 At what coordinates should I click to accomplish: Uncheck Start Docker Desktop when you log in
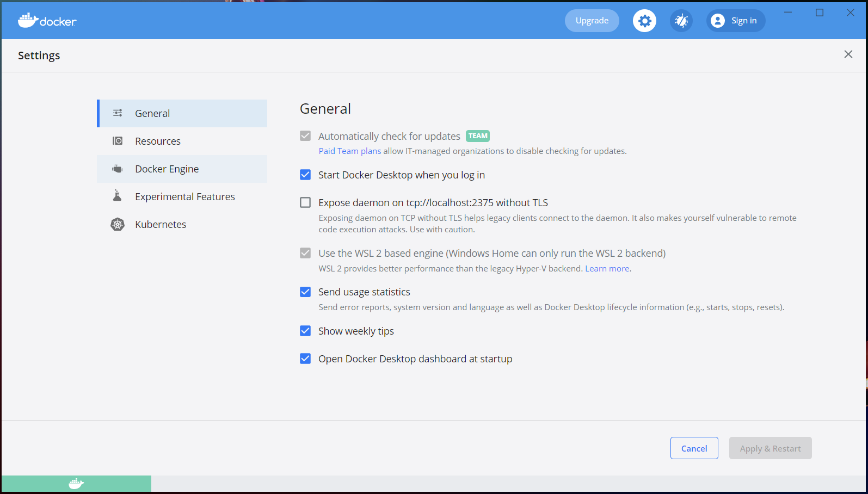[x=305, y=175]
